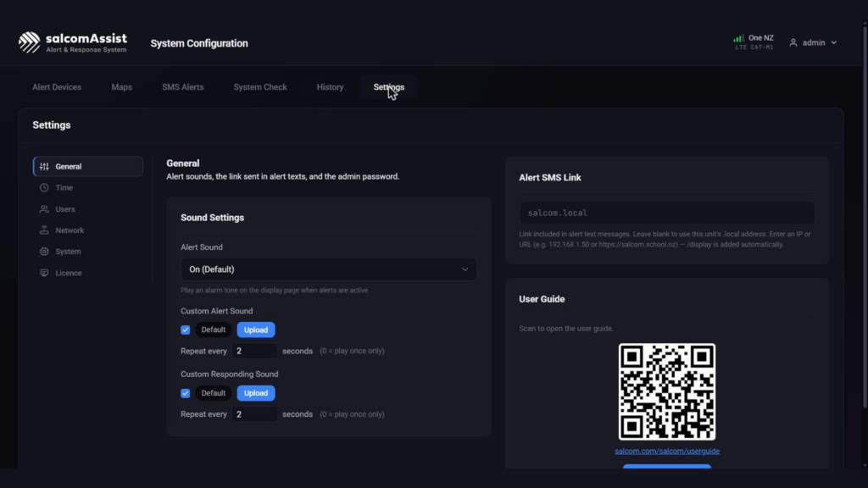The image size is (868, 488).
Task: Toggle the Custom Alert Sound checkbox
Action: pos(186,330)
